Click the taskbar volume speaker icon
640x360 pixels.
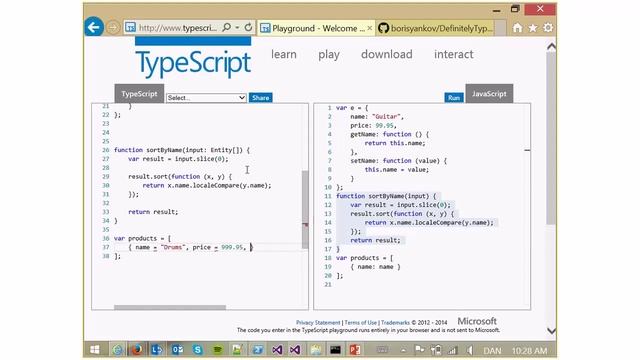(x=470, y=350)
